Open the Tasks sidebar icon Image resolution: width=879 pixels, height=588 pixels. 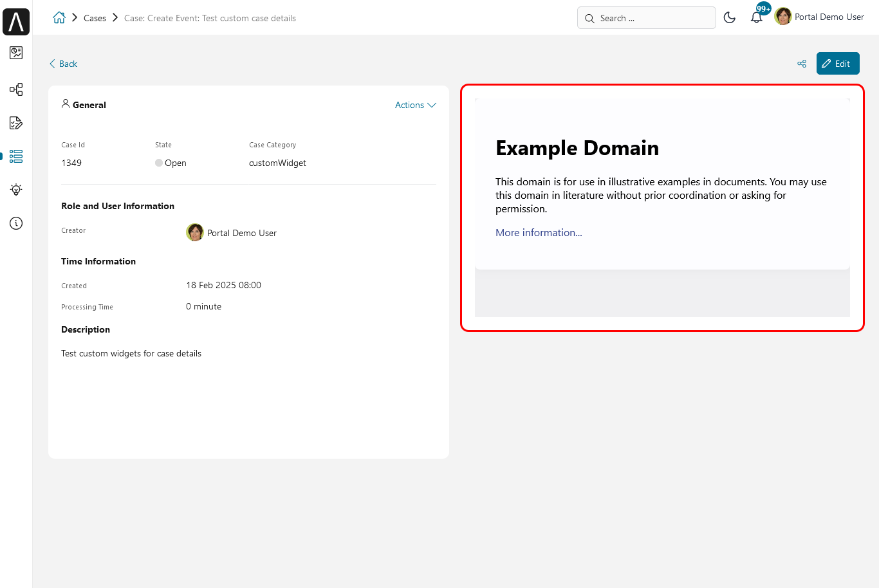pyautogui.click(x=16, y=123)
